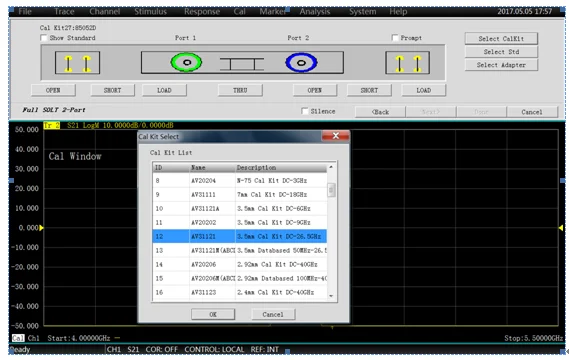569x360 pixels.
Task: Measure the Port 2 SHORT standard
Action: click(369, 90)
